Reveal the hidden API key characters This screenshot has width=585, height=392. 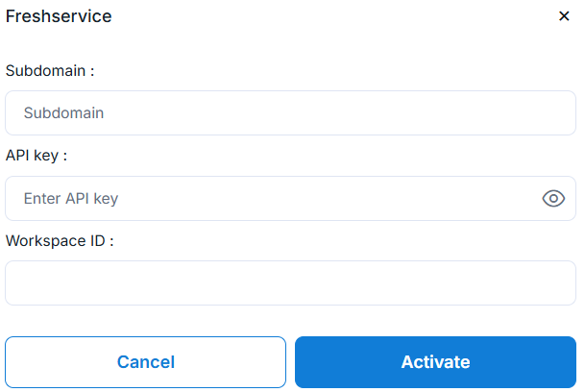553,199
